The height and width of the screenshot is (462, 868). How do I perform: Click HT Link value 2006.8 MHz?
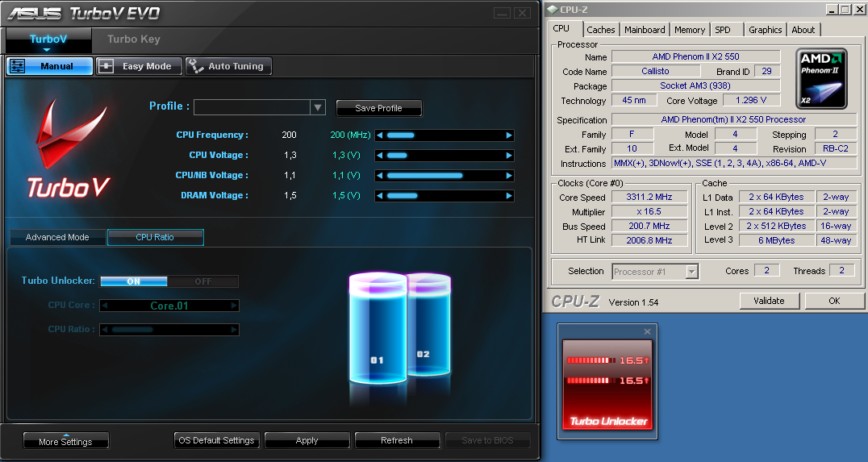(x=649, y=240)
